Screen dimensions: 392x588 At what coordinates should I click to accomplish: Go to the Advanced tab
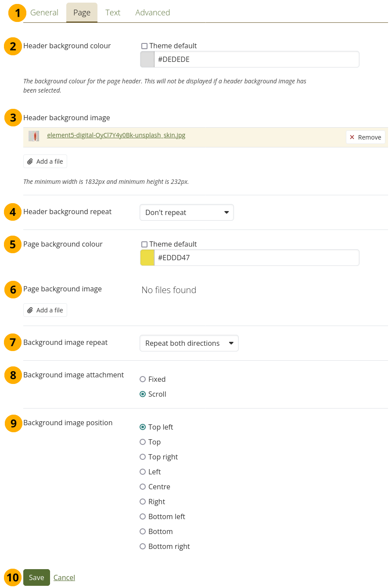(x=153, y=13)
